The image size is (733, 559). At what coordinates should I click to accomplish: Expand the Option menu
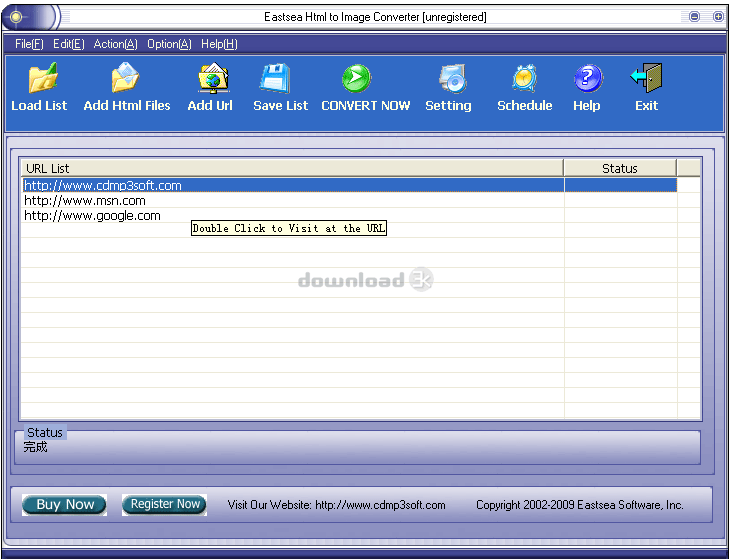pyautogui.click(x=169, y=44)
